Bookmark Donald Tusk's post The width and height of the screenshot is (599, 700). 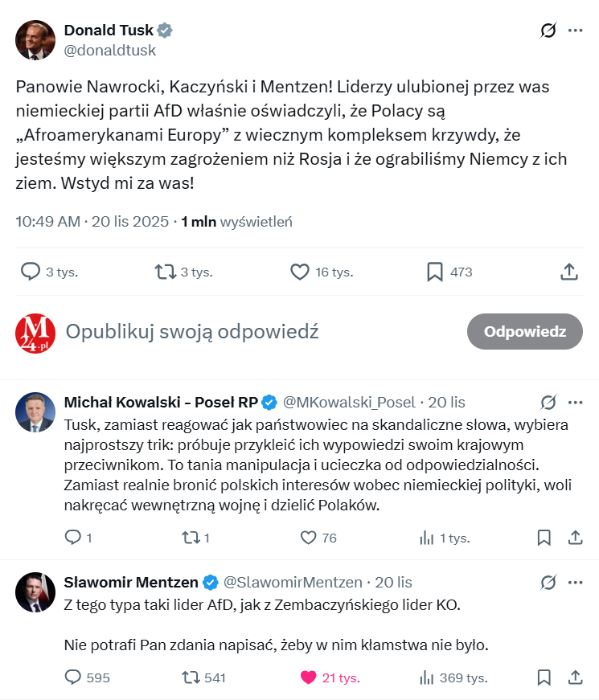point(435,272)
